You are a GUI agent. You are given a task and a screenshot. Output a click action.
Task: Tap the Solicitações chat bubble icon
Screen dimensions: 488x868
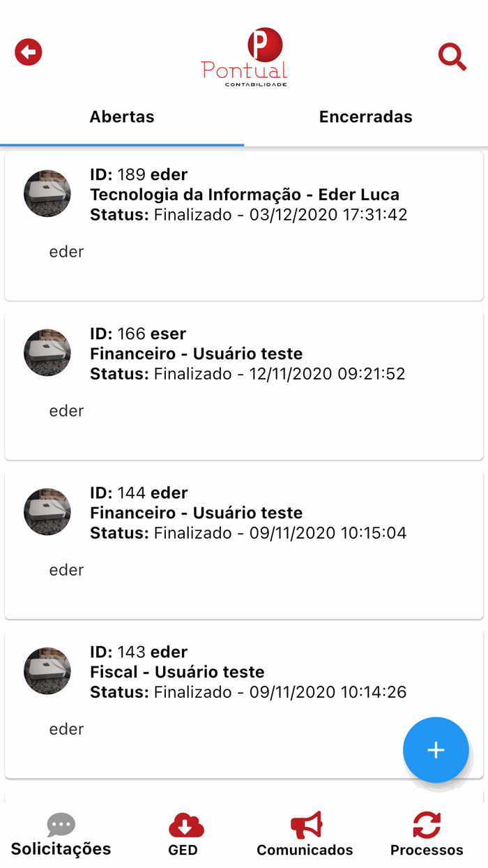61,825
